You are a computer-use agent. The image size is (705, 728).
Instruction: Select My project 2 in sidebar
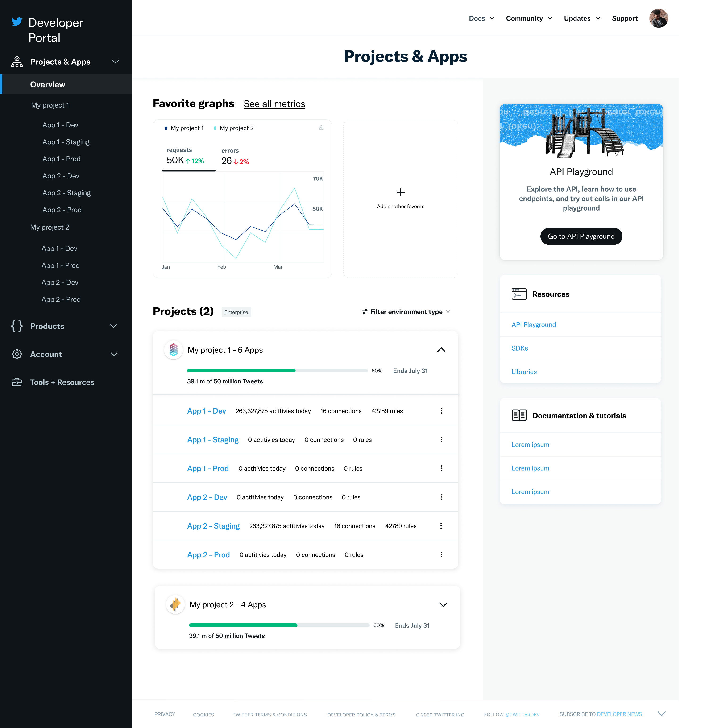click(50, 227)
